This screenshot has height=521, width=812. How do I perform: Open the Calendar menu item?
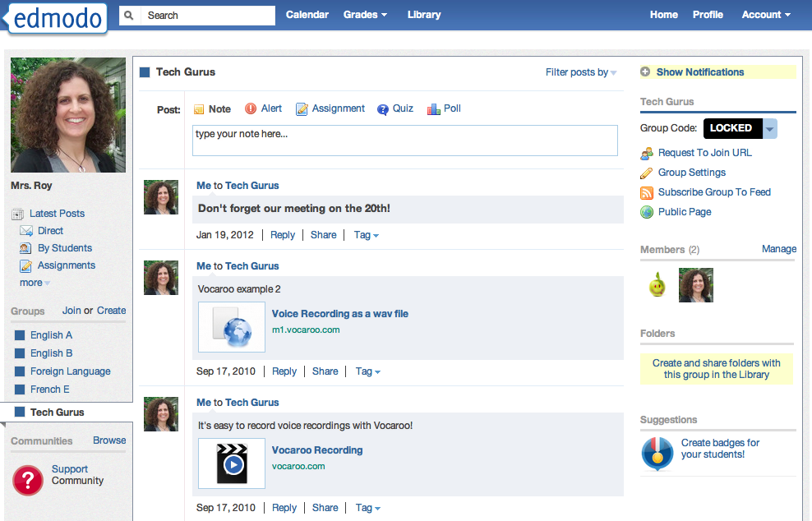pyautogui.click(x=307, y=14)
